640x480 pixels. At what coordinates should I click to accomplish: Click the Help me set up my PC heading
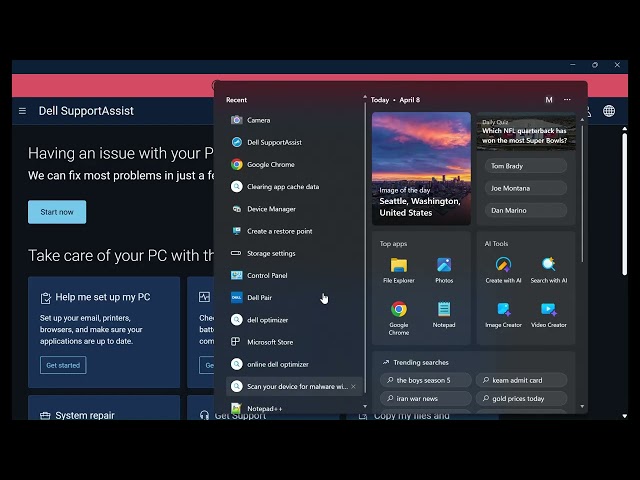click(x=103, y=297)
